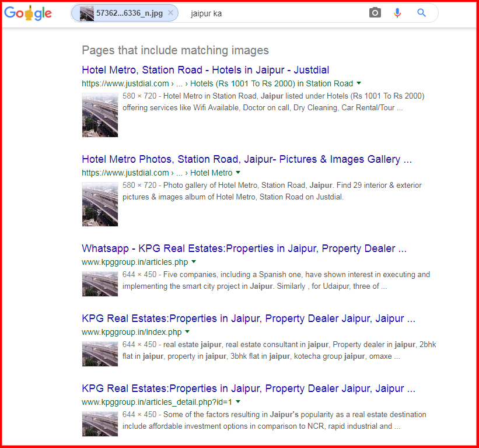Start voice search with microphone icon
The image size is (479, 448).
tap(397, 13)
